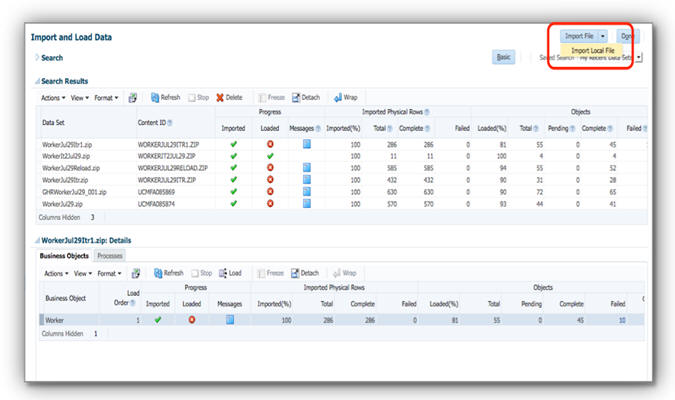Screen dimensions: 675x400
Task: Click Detach in Search Results toolbar
Action: coord(306,98)
